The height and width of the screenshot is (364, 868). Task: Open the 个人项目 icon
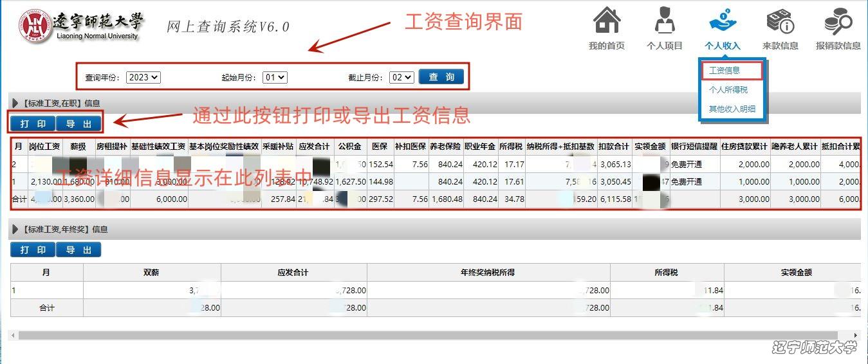click(x=664, y=22)
